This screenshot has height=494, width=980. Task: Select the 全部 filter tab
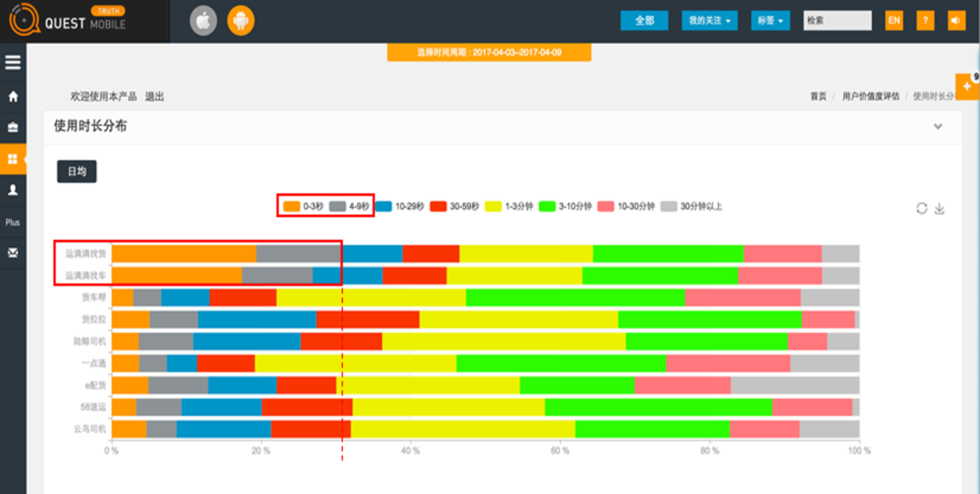[644, 21]
